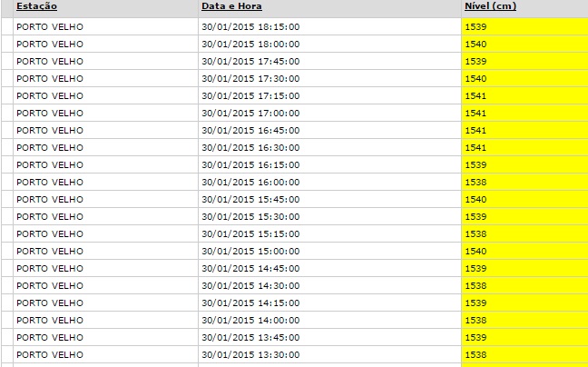588x367 pixels.
Task: Select the 30/01/2015 14:30:00 date cell
Action: [x=250, y=286]
